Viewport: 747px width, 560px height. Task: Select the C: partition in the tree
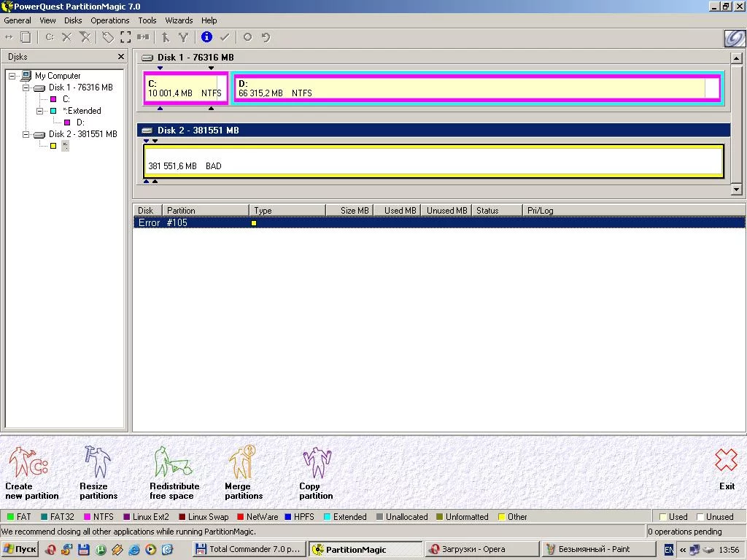[x=66, y=99]
